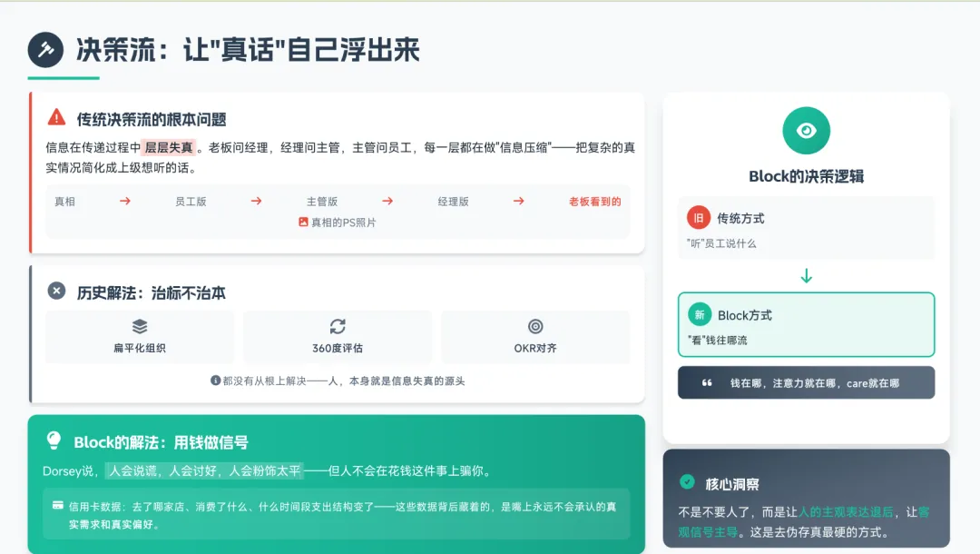Click the X circle icon beside 历史解法
The image size is (980, 554).
click(x=56, y=291)
